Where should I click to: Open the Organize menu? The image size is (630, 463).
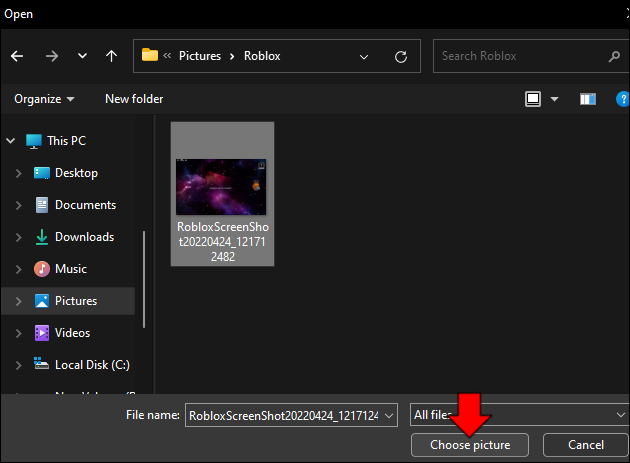[x=44, y=99]
